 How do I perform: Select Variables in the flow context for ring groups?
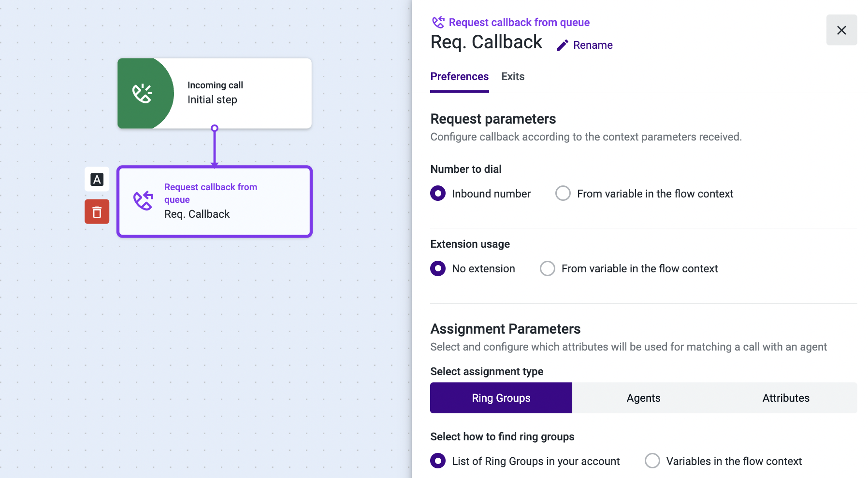652,461
